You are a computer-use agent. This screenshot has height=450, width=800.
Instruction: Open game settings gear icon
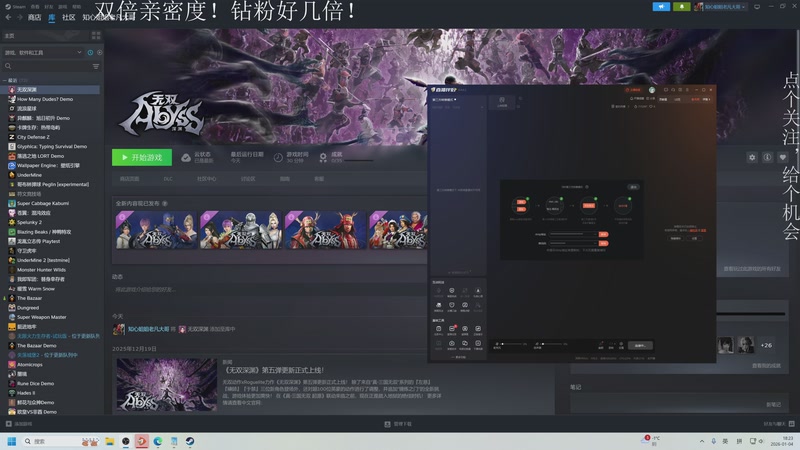pyautogui.click(x=752, y=157)
